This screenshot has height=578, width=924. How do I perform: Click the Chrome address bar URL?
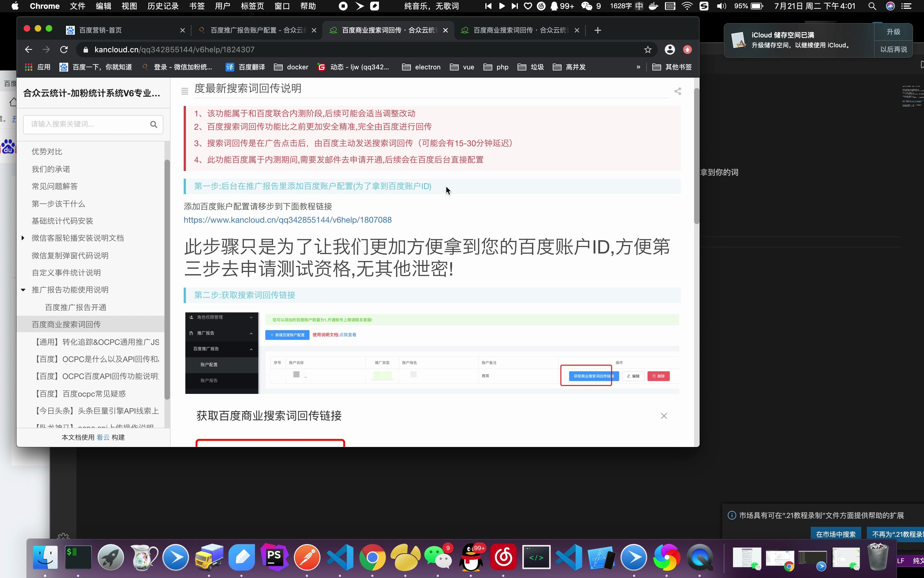175,50
